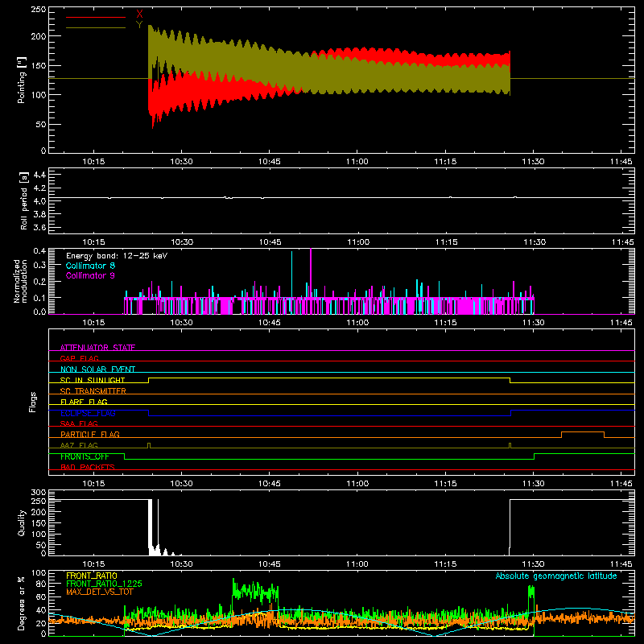Click the tall magenta Collimator 9 spike
Image resolution: width=644 pixels, height=644 pixels.
point(311,271)
